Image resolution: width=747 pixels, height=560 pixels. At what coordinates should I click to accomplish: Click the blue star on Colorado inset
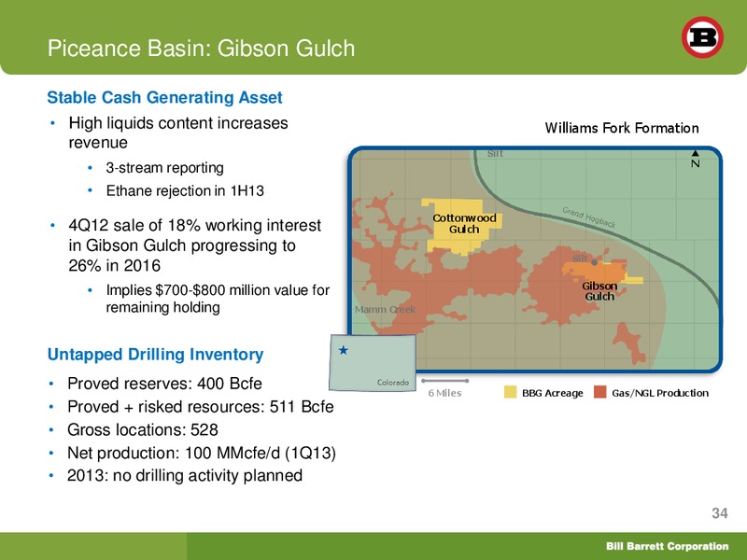tap(343, 351)
